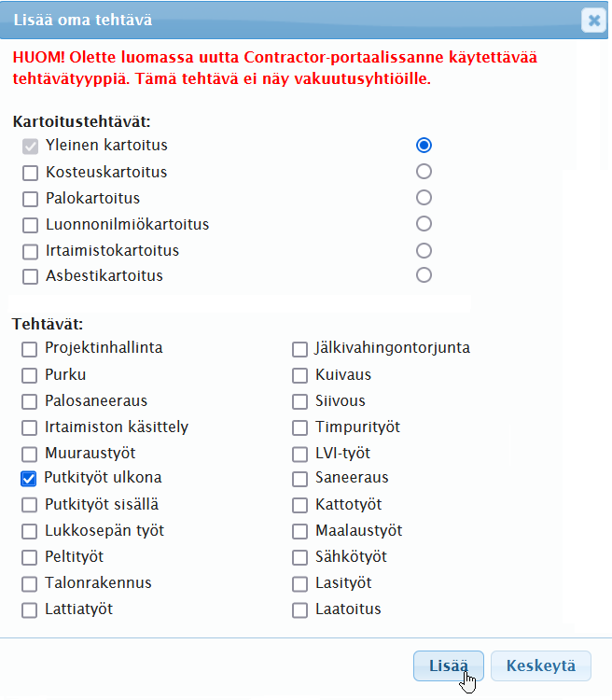This screenshot has height=700, width=612.
Task: Select the Palokartoitus radio button
Action: [x=424, y=198]
